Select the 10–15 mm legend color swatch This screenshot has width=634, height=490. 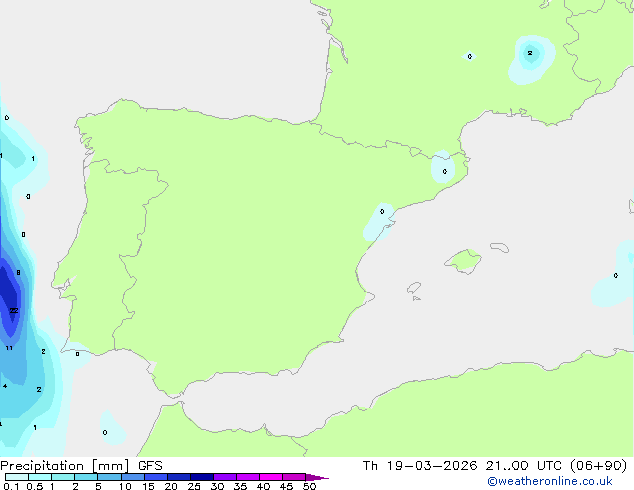(x=133, y=477)
